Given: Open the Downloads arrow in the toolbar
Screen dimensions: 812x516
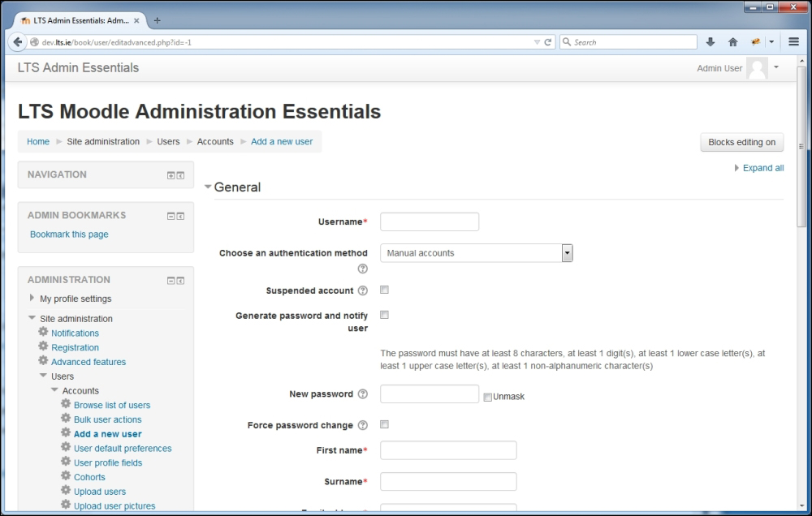Looking at the screenshot, I should point(711,41).
